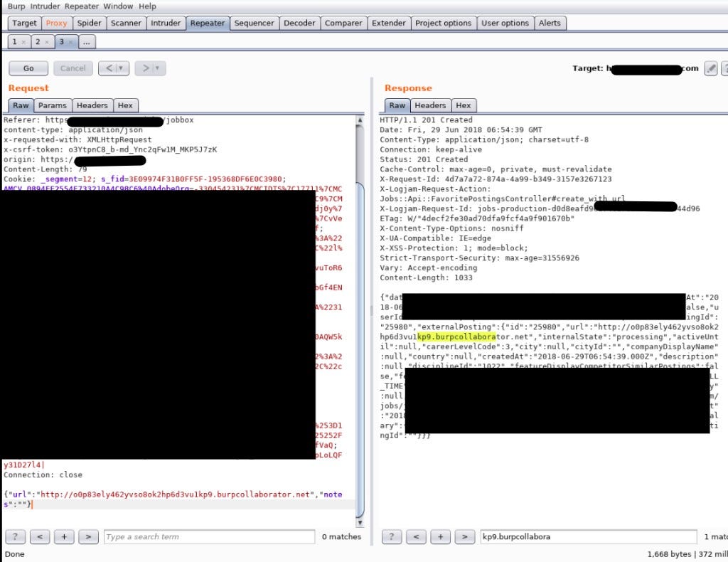The image size is (728, 562).
Task: Select the Raw tab in Request panel
Action: tap(21, 105)
